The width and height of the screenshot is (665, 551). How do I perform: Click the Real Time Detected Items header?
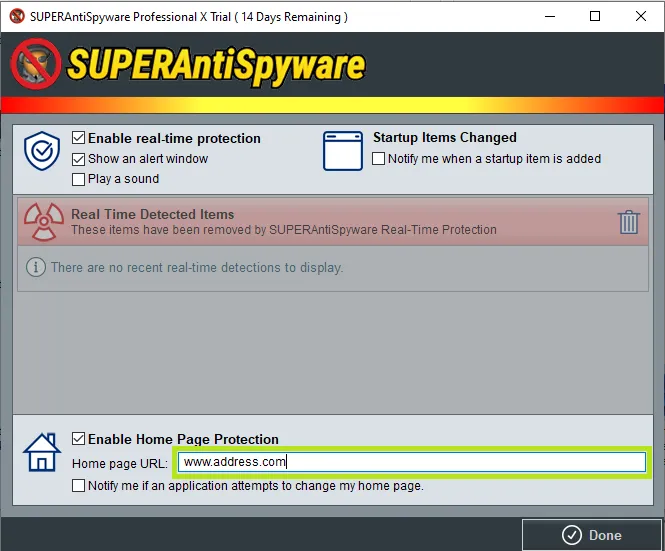(x=153, y=214)
